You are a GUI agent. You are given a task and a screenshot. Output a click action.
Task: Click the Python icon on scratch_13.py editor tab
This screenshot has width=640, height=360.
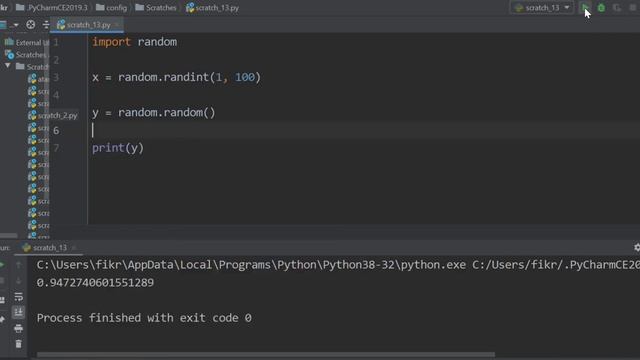pos(61,25)
